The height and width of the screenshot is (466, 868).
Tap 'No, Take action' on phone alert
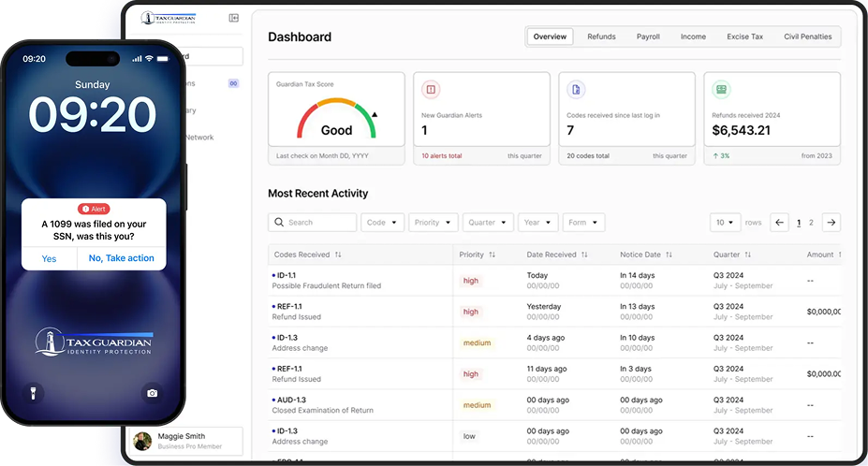tap(122, 258)
